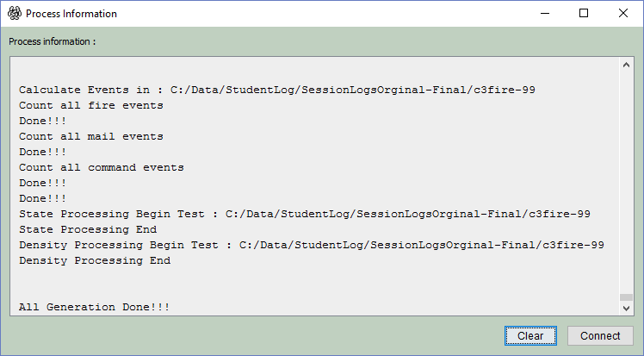Click the 'Count all command events' line

(x=102, y=168)
